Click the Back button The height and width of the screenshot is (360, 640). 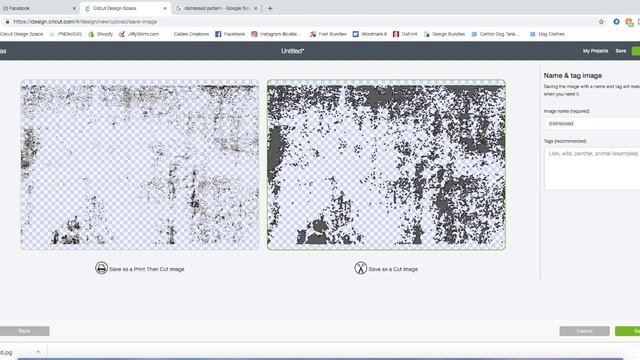[x=24, y=331]
